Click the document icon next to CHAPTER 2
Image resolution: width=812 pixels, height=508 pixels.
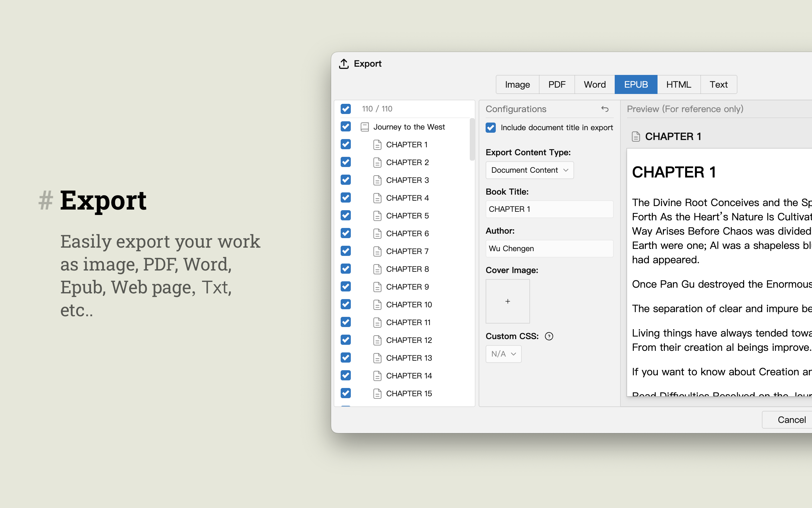tap(377, 163)
